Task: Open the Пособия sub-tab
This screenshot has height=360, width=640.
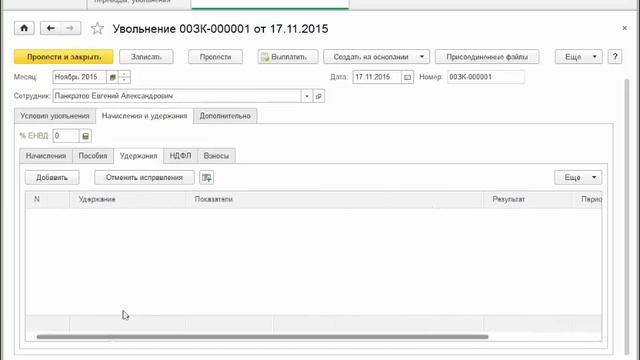Action: pos(93,156)
